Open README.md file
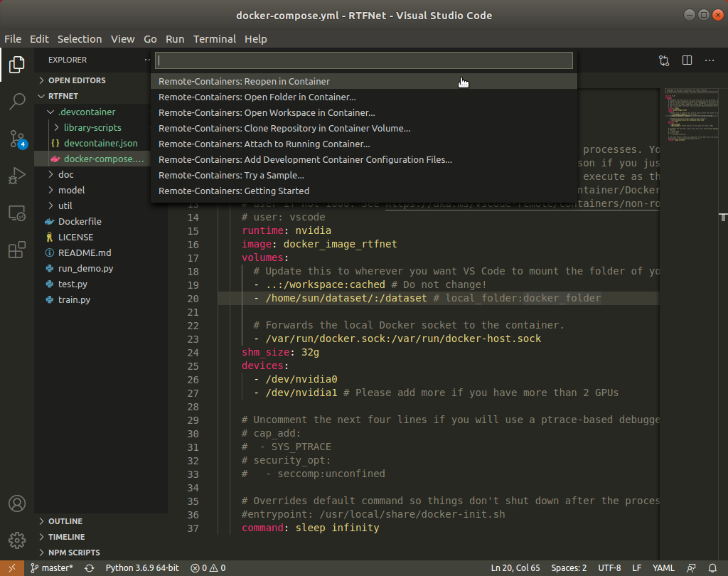Image resolution: width=728 pixels, height=576 pixels. [85, 252]
